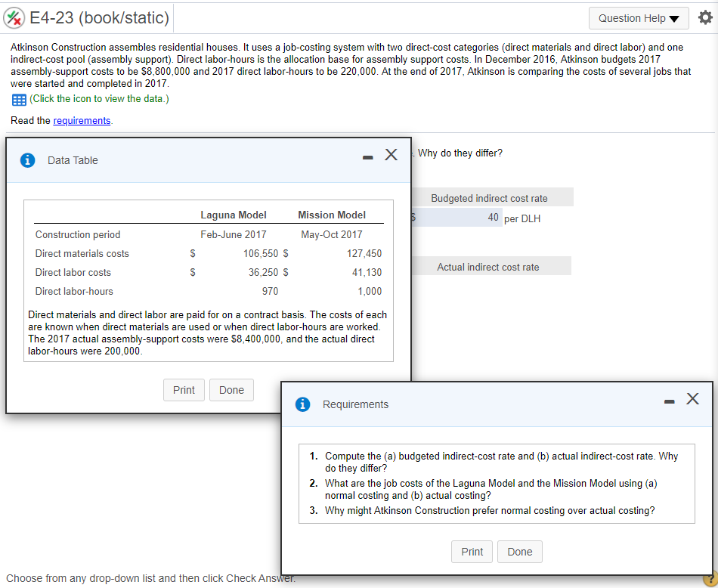Screen dimensions: 718x588
Task: Click the 'per DLH' unit label
Action: pos(522,219)
